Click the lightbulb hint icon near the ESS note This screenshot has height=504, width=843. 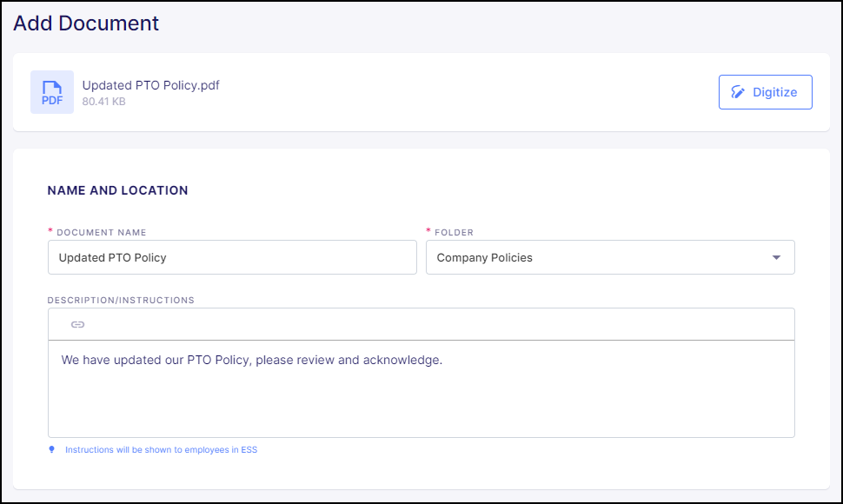pyautogui.click(x=50, y=449)
